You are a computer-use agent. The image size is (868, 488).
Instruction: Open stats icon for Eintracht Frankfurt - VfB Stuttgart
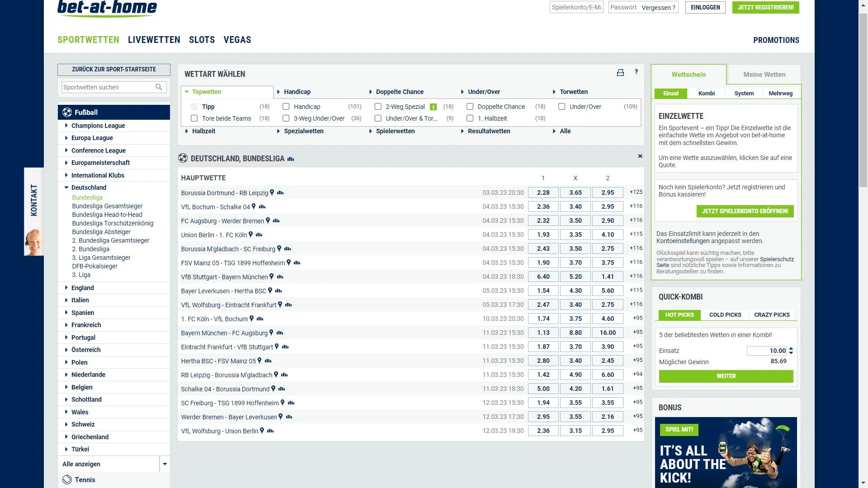(285, 347)
